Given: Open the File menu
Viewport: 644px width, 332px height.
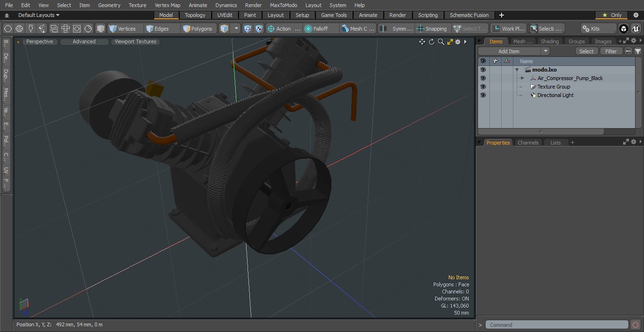Looking at the screenshot, I should click(x=9, y=5).
